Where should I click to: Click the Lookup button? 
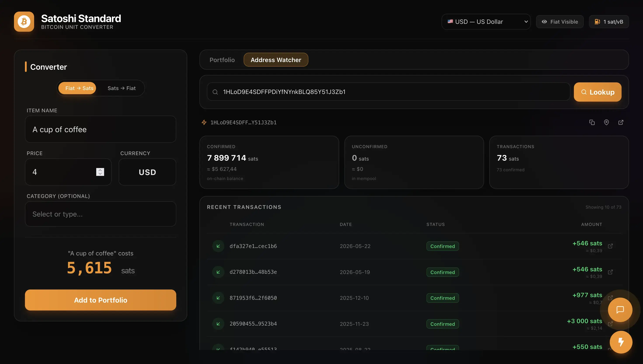(x=598, y=92)
